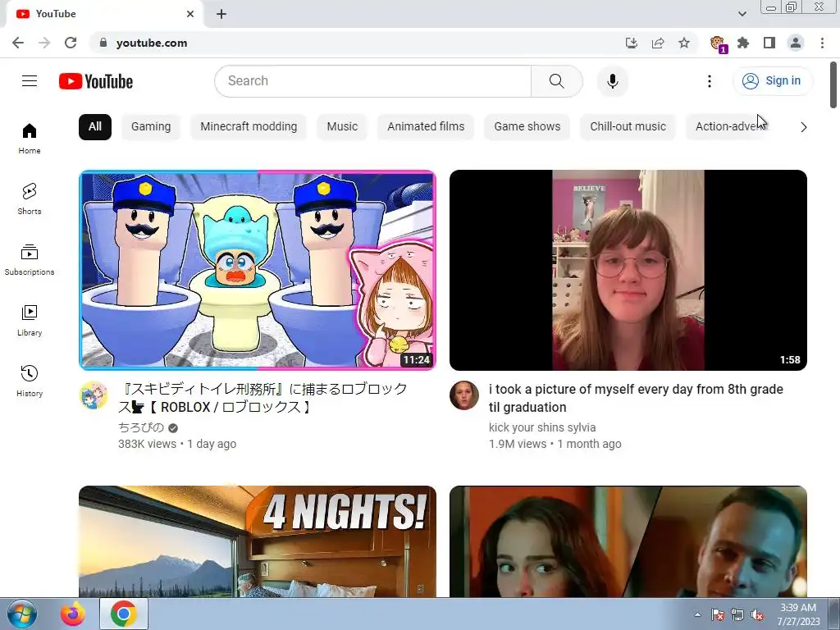This screenshot has height=630, width=840.
Task: Reload the page
Action: pos(71,43)
